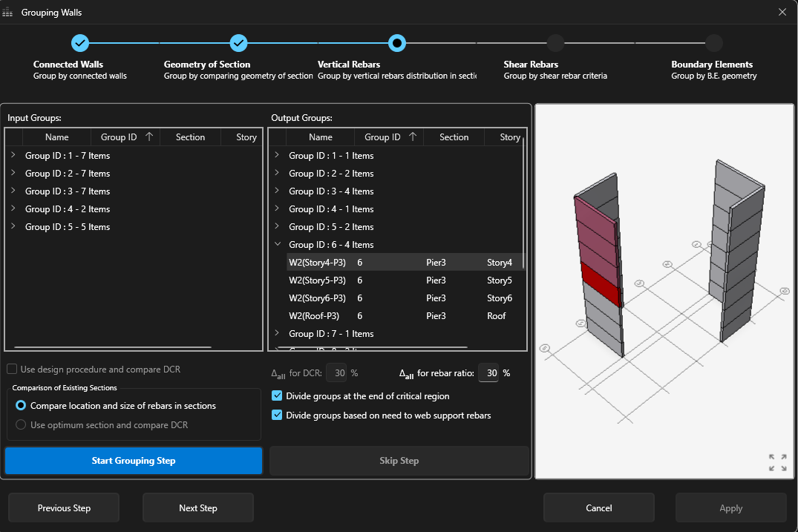
Task: Cancel the wall grouping dialog
Action: tap(599, 508)
